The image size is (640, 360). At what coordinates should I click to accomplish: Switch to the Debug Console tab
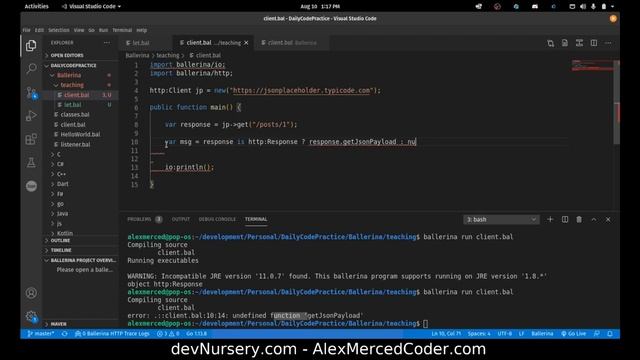pyautogui.click(x=217, y=220)
